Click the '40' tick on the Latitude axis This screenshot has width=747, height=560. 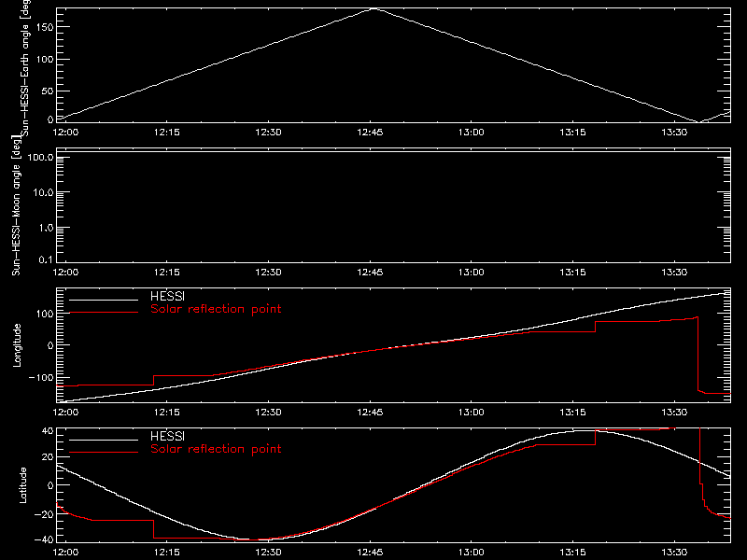[48, 431]
